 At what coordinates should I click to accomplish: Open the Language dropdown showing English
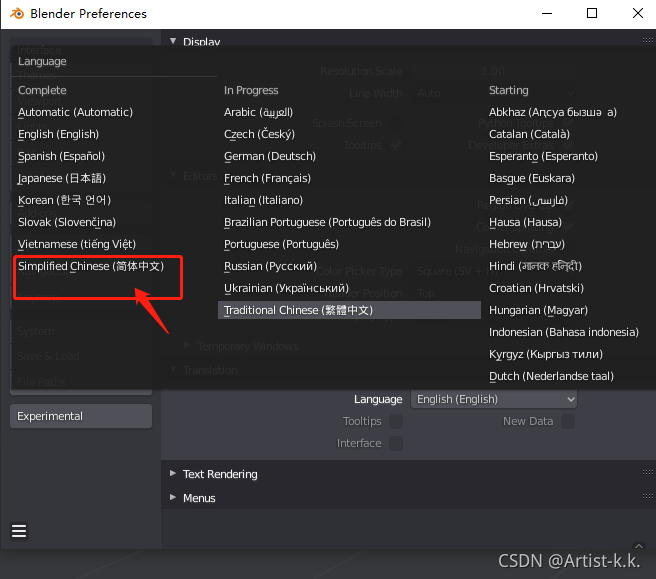pyautogui.click(x=494, y=399)
